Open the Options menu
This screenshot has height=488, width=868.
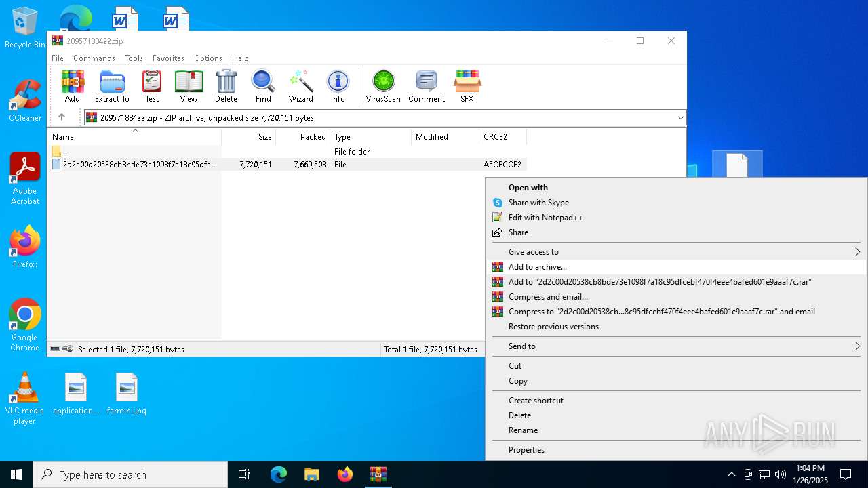tap(208, 58)
